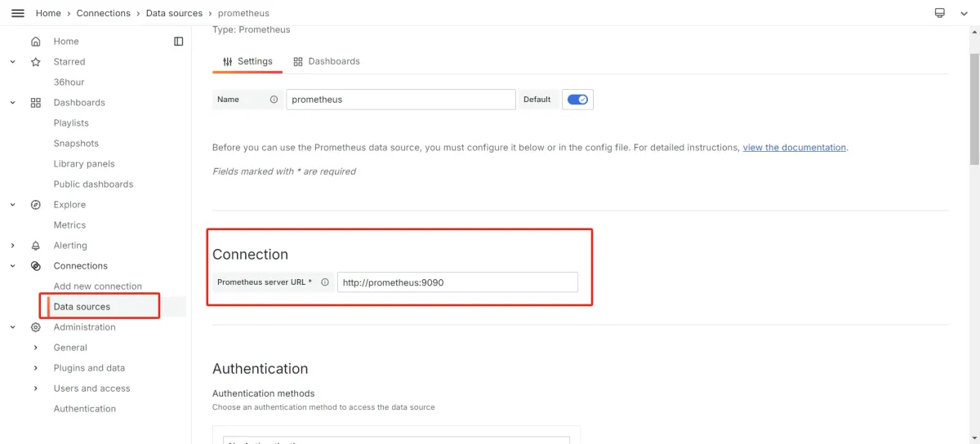Click the prometheus breadcrumb text
This screenshot has height=444, width=980.
click(x=243, y=13)
